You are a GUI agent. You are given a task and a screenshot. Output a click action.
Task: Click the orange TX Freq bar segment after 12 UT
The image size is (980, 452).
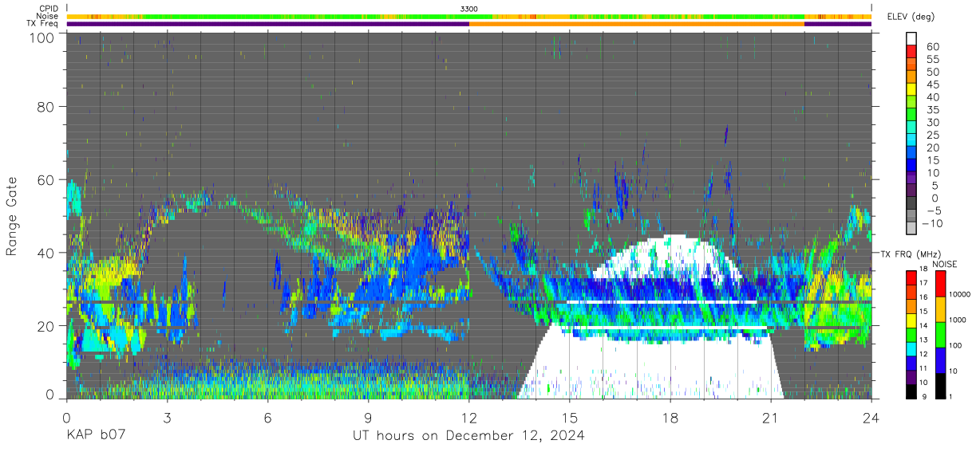point(637,24)
